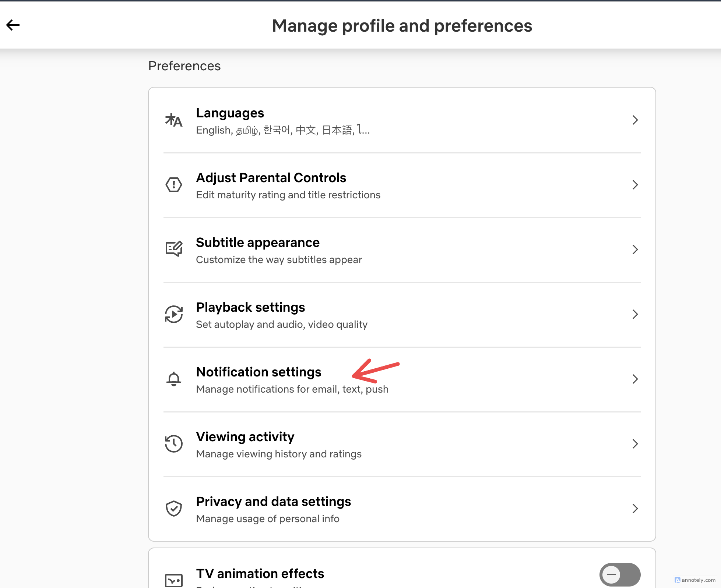Viewport: 721px width, 588px height.
Task: Click the back arrow icon
Action: pos(13,25)
